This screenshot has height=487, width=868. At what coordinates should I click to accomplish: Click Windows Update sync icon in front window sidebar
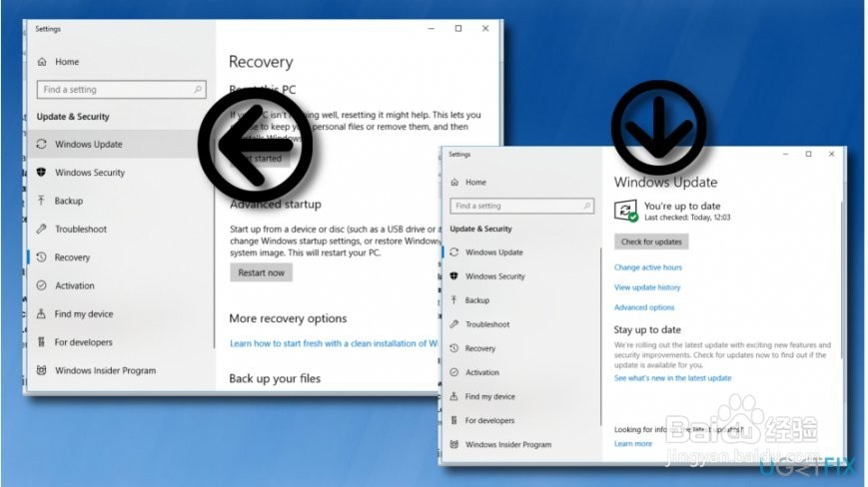click(x=453, y=252)
